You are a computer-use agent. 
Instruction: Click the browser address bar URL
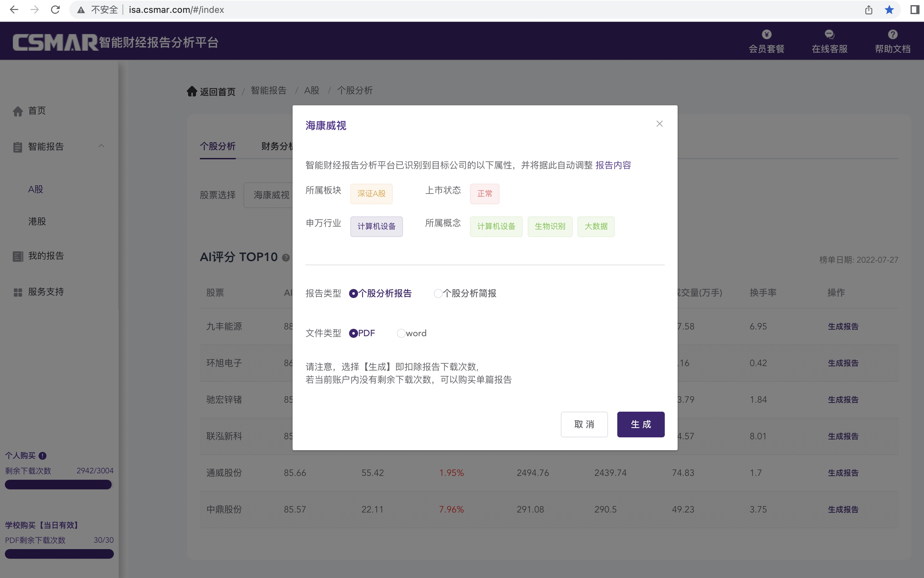tap(176, 10)
